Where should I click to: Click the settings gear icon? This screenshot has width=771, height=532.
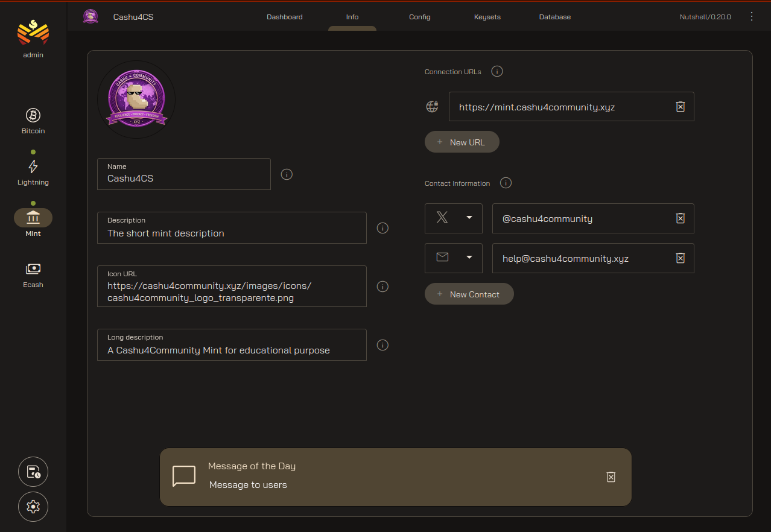(33, 507)
